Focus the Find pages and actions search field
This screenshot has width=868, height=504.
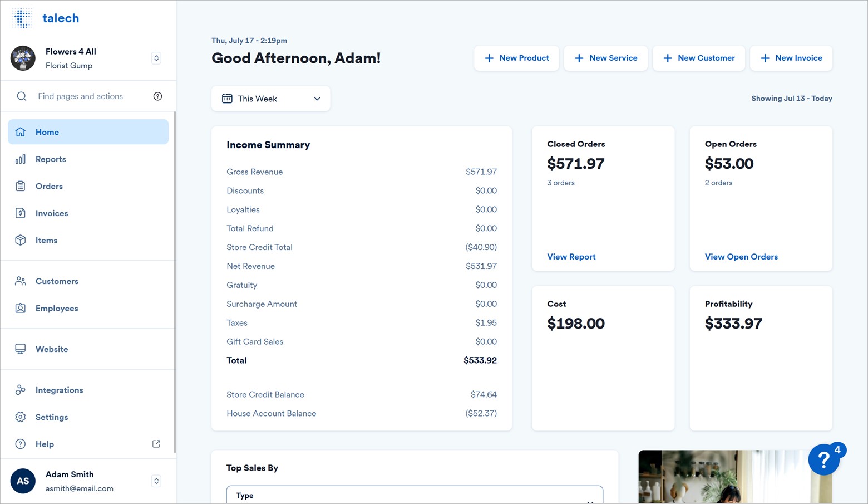tap(89, 96)
